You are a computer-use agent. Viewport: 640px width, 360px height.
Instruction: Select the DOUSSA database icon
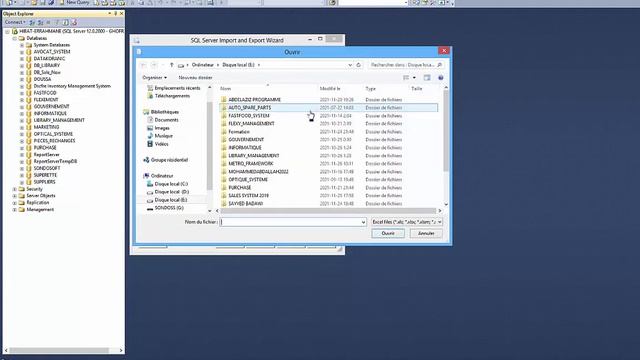(29, 79)
